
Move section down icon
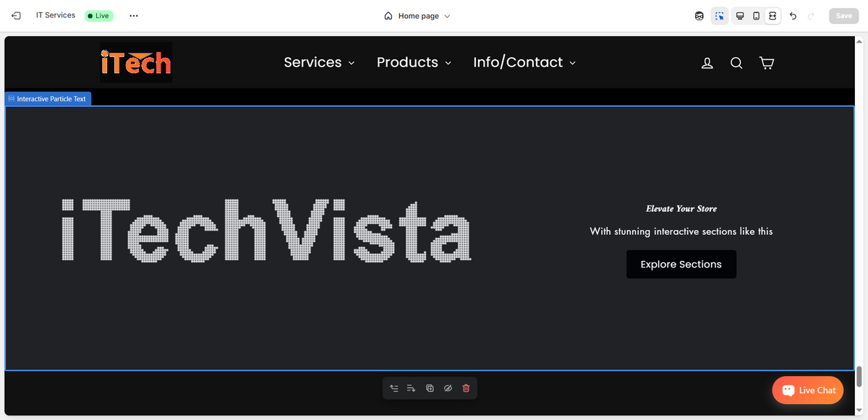pos(412,388)
